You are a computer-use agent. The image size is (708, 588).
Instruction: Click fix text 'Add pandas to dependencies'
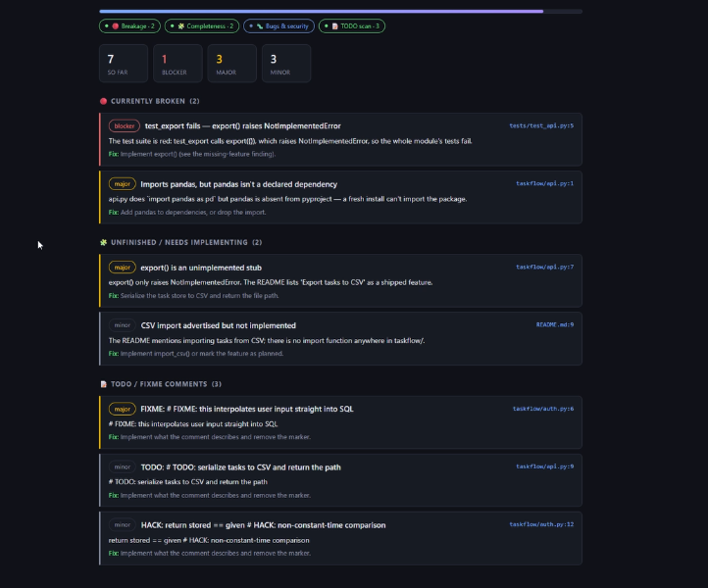click(x=193, y=212)
